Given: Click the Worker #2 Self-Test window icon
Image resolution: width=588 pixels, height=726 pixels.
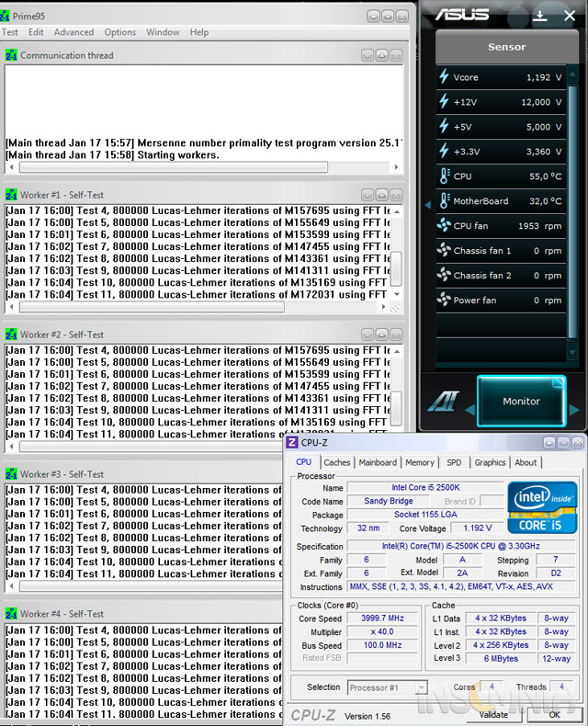Looking at the screenshot, I should (x=11, y=335).
